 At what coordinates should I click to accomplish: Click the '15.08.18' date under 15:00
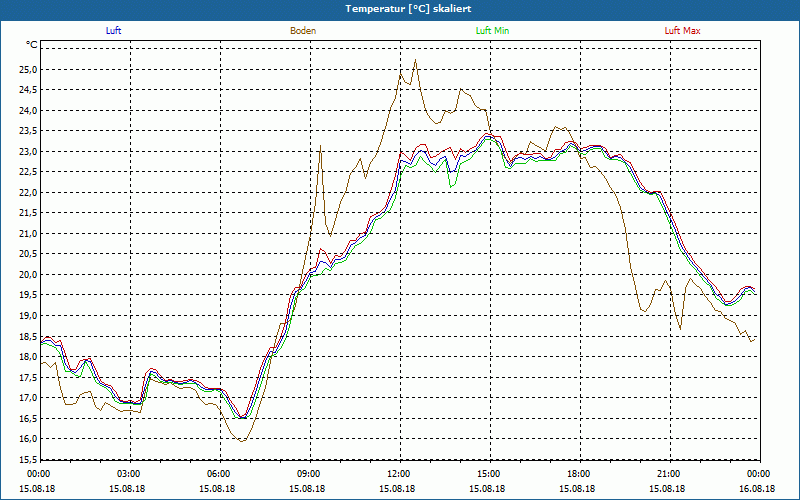(x=488, y=488)
